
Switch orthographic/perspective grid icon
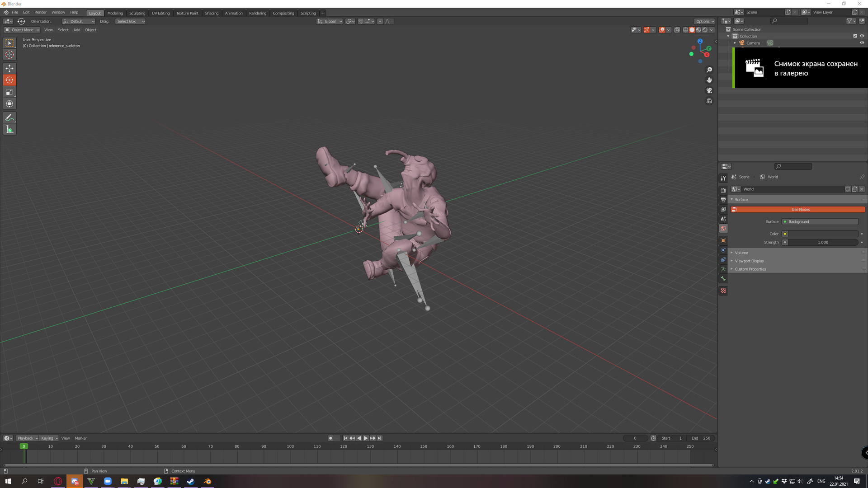709,101
